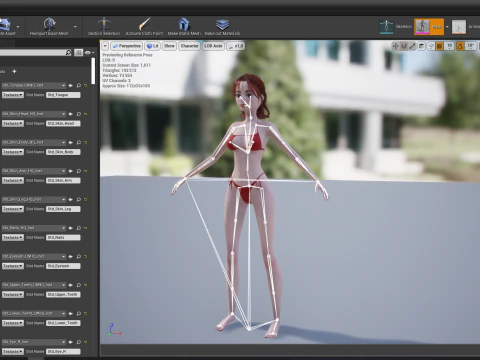The image size is (480, 360).
Task: Open the Std_Skin_Arm material dropdown
Action: (33, 171)
